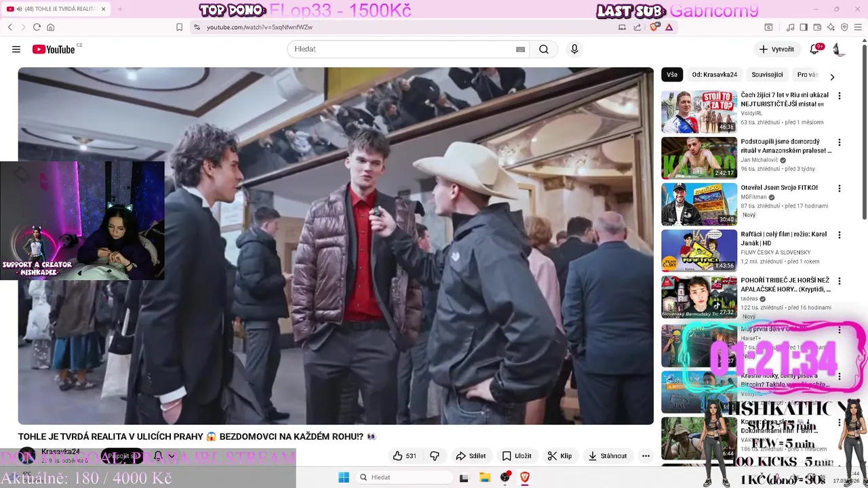This screenshot has width=868, height=488.
Task: Open the cast/media icon in address bar
Action: pyautogui.click(x=622, y=27)
